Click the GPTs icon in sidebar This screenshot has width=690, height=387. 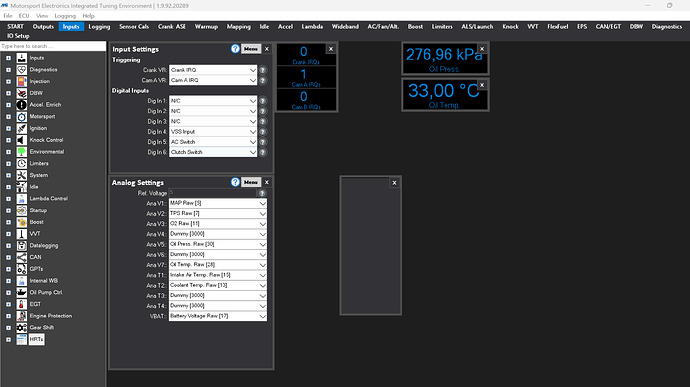22,269
